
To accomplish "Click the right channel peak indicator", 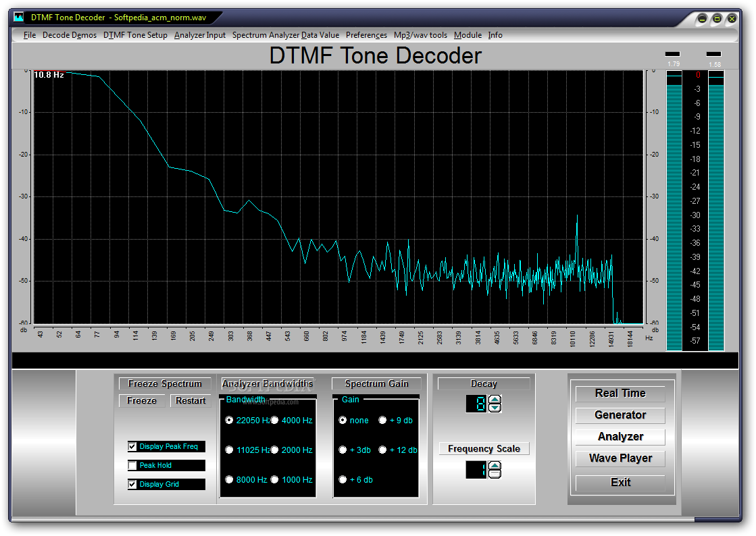I will [x=713, y=54].
